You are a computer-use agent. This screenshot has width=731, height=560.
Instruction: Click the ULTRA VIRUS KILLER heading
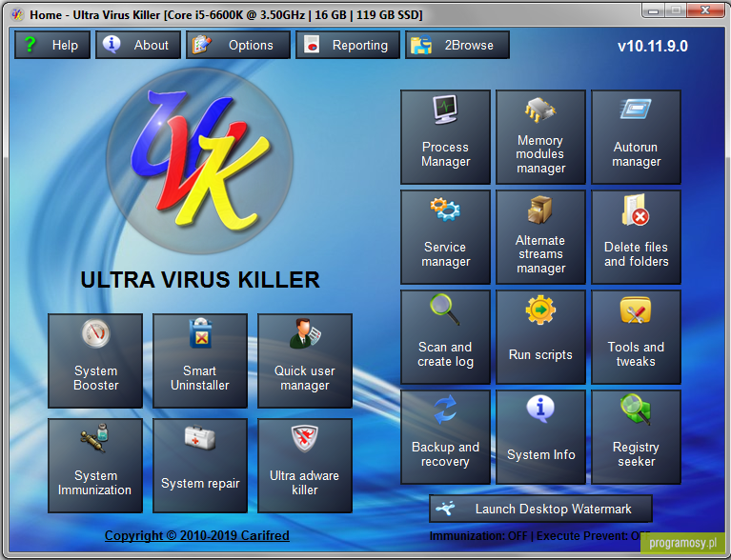click(200, 280)
